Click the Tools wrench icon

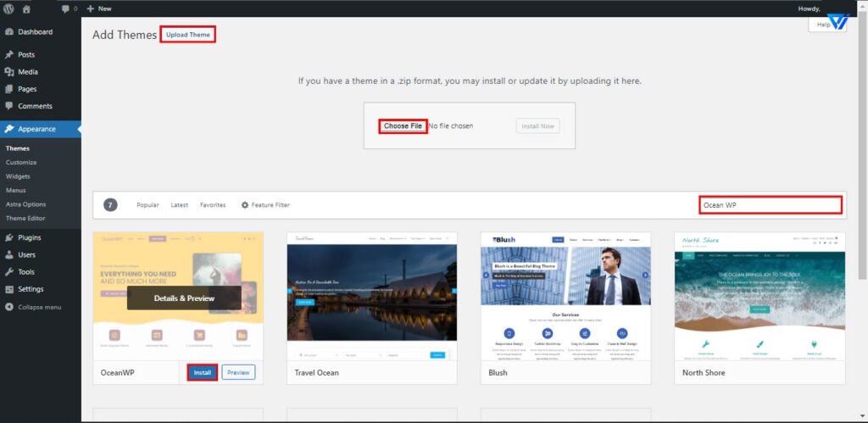point(8,272)
